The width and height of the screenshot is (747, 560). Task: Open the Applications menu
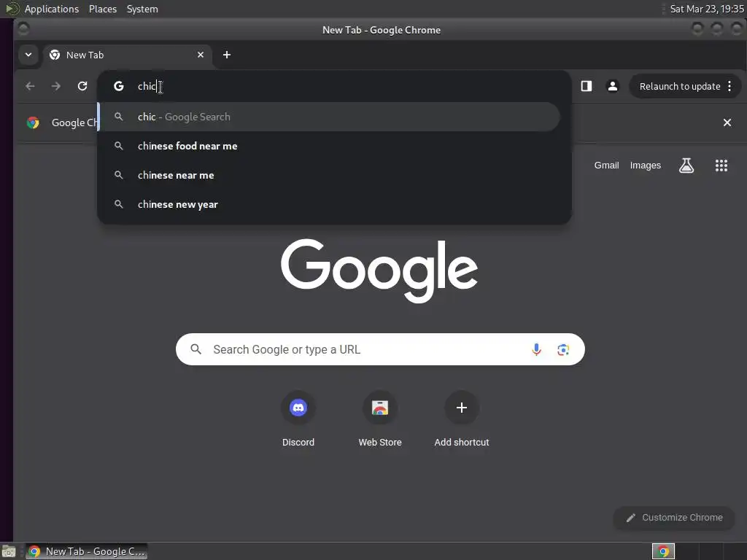(52, 9)
